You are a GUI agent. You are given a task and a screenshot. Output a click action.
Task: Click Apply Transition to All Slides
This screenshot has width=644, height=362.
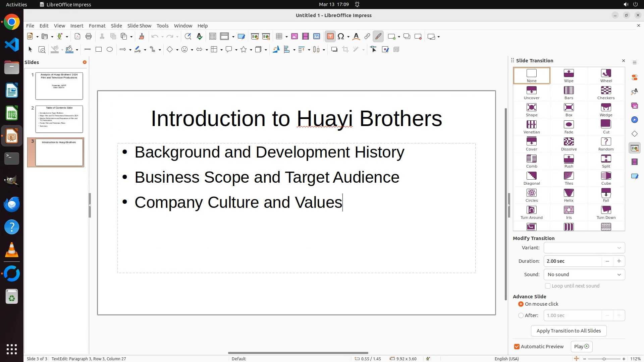pos(569,331)
